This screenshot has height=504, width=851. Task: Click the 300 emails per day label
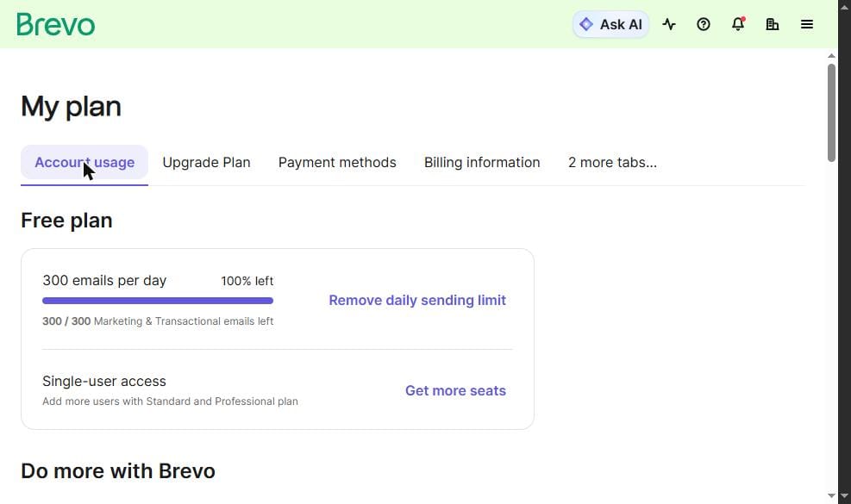[x=104, y=281]
